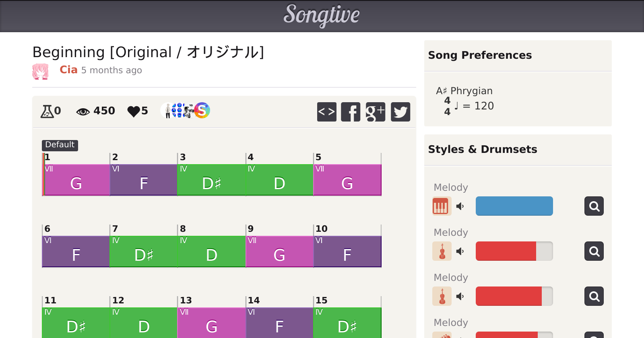Select the Default section tab
644x338 pixels.
[60, 145]
